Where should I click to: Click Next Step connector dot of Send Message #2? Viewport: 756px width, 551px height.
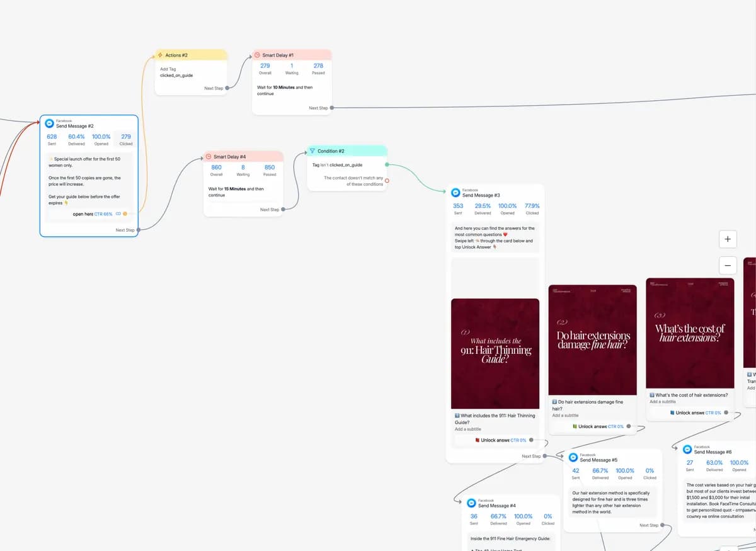[139, 230]
